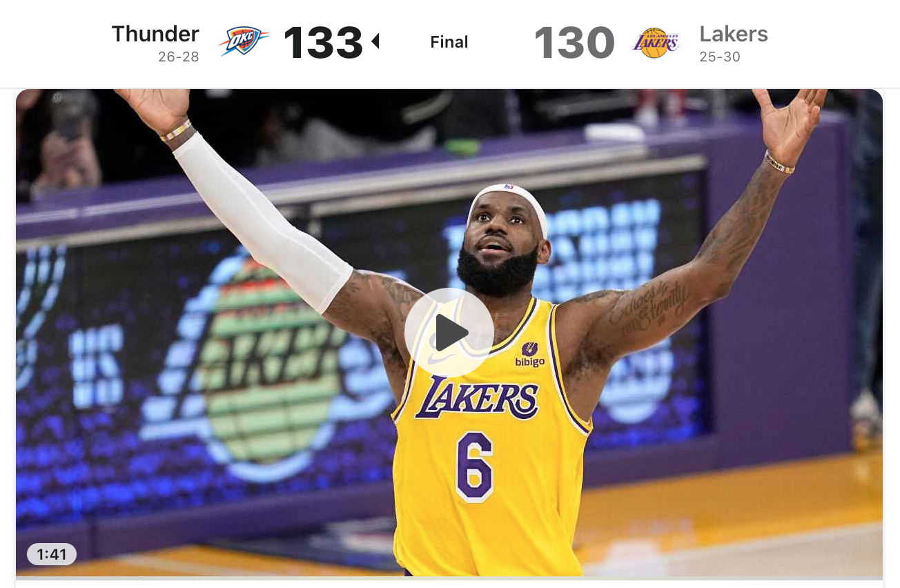This screenshot has height=588, width=900.
Task: Click the Los Angeles Lakers team logo
Action: tap(656, 42)
